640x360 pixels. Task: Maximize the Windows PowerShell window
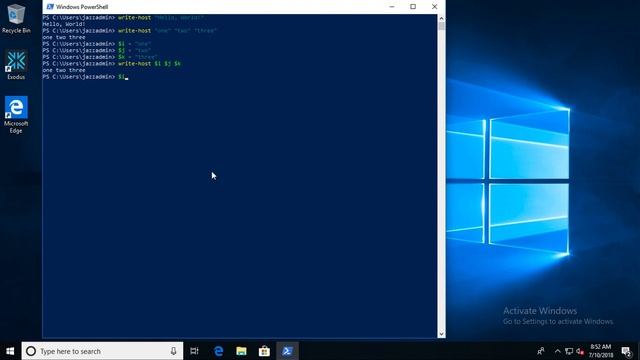pos(413,7)
